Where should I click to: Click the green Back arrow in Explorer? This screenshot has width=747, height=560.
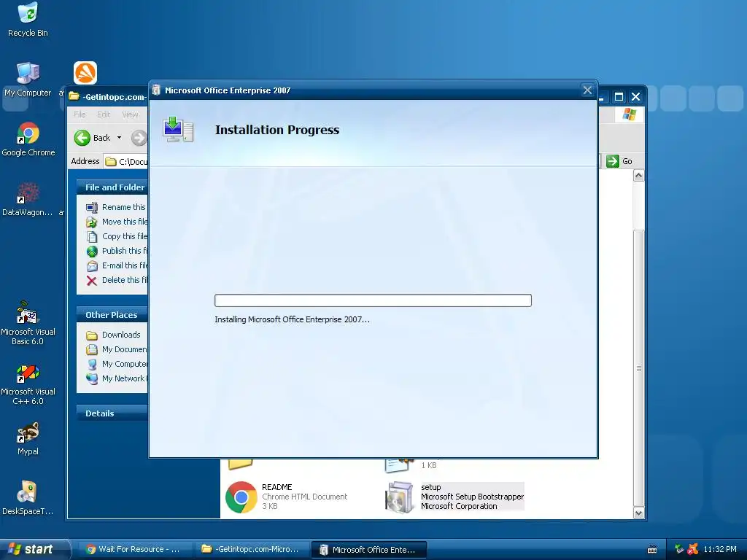coord(82,138)
